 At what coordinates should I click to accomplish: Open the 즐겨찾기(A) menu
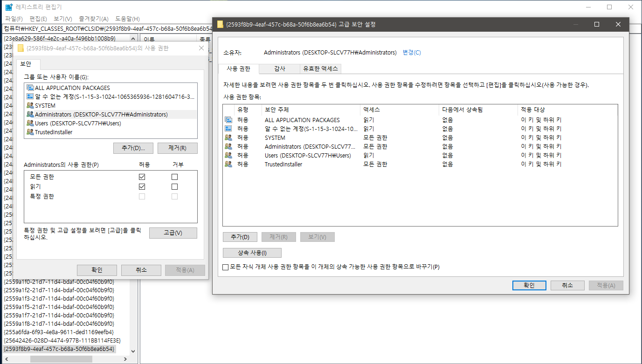pos(94,19)
